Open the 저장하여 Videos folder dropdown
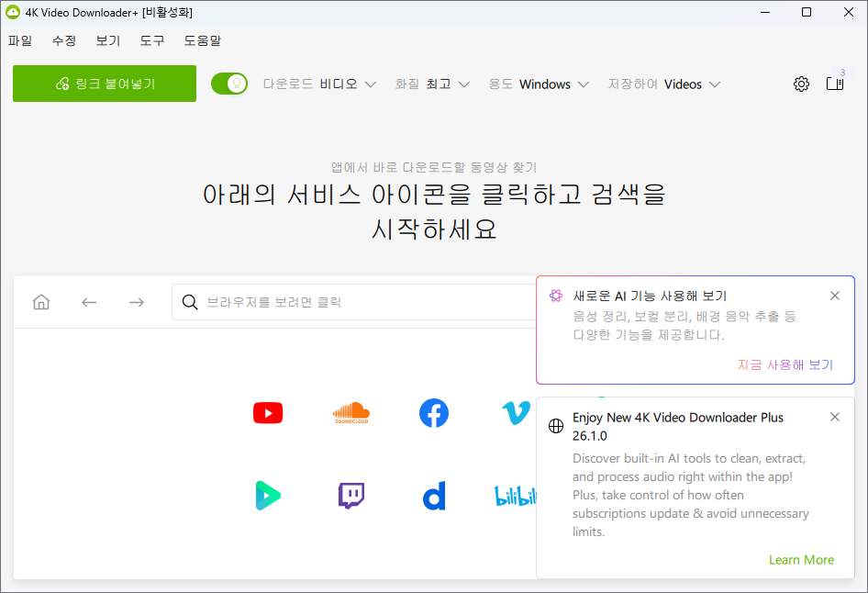Screen dimensions: 868x593 pyautogui.click(x=663, y=84)
